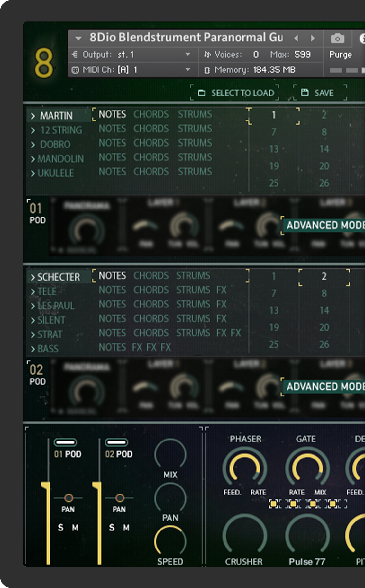Expand the MANDOLIN instrument row
This screenshot has height=588, width=365.
pos(33,159)
